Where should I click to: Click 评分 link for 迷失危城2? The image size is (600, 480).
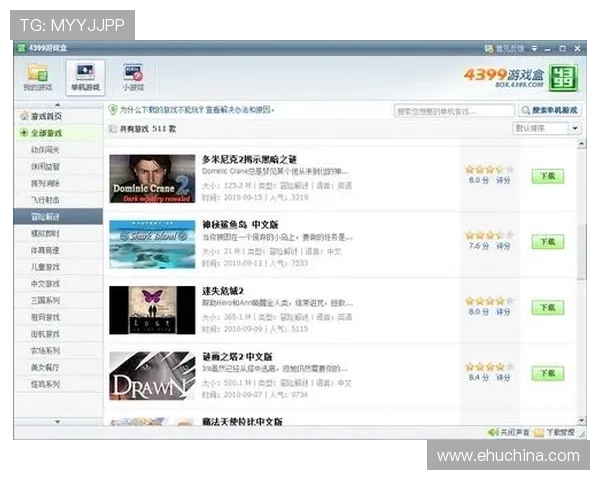tap(503, 312)
